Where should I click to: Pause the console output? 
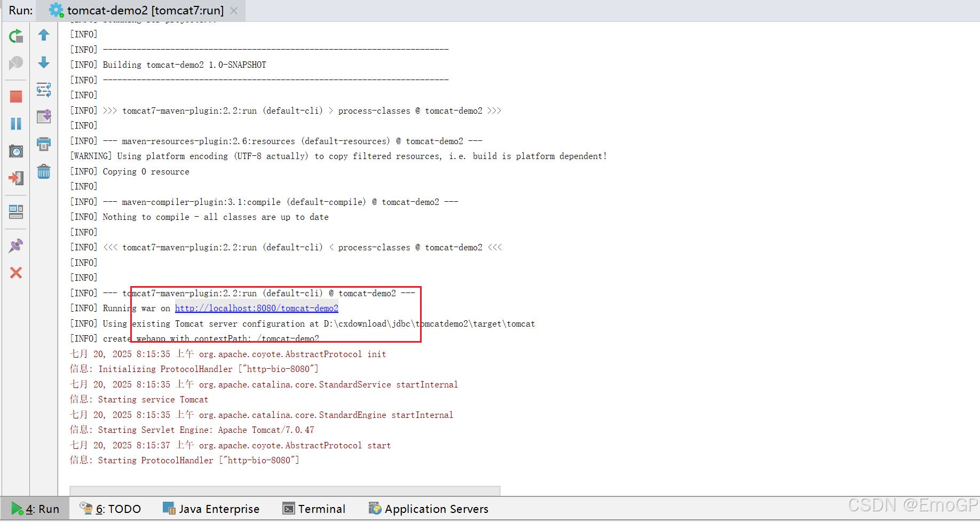(16, 124)
